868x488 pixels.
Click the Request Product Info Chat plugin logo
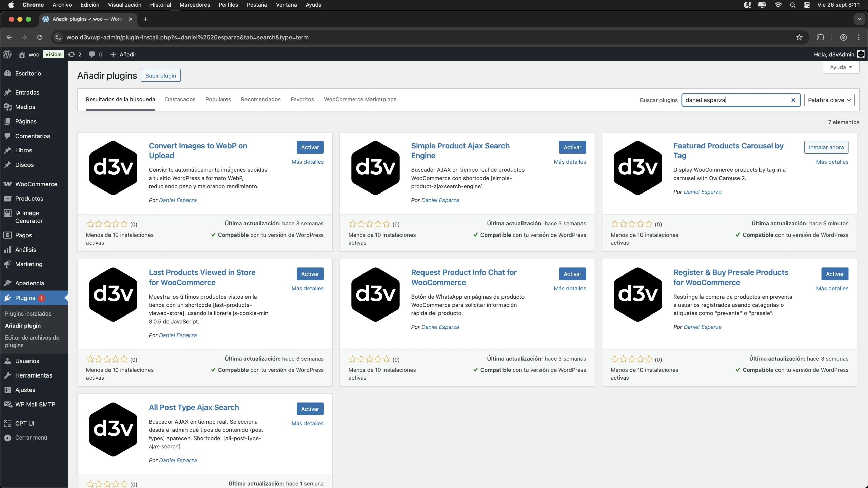coord(376,295)
